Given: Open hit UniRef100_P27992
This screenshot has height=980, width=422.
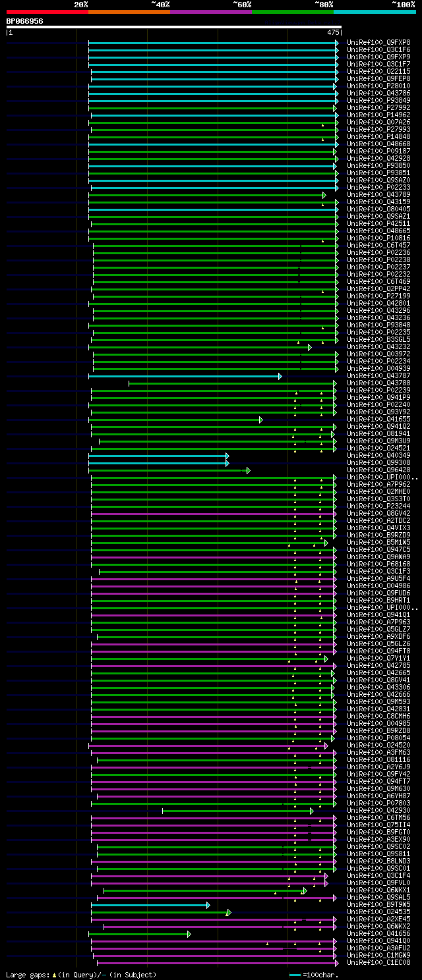Looking at the screenshot, I should [378, 108].
